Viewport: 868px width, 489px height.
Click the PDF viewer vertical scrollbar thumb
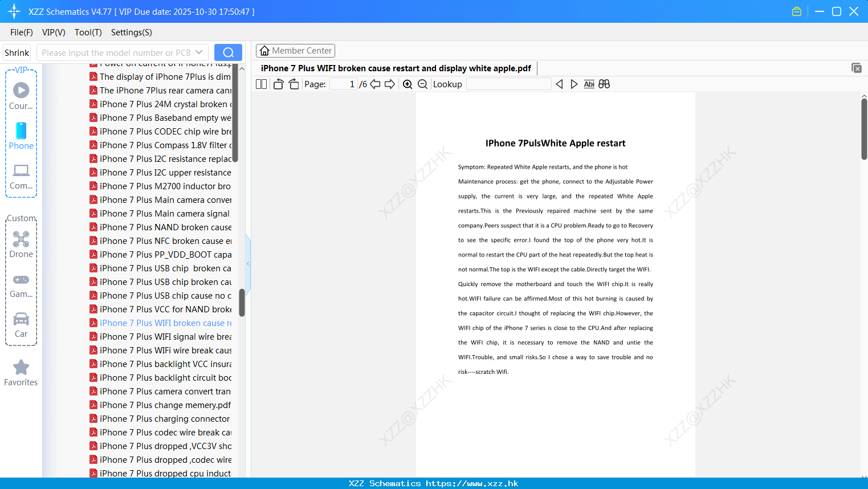tap(864, 129)
